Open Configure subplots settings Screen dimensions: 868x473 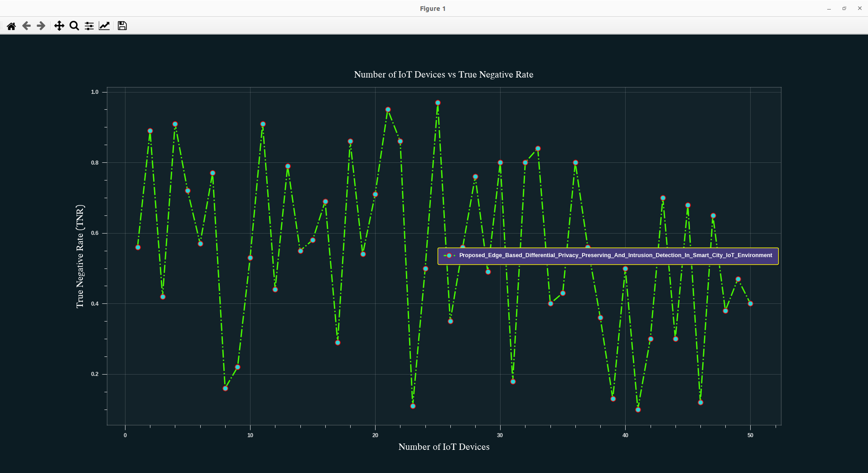click(x=89, y=26)
